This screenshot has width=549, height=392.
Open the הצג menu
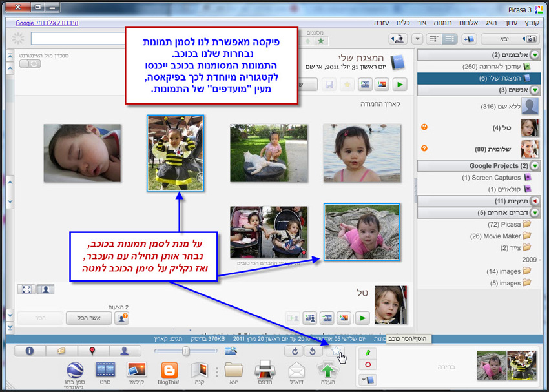[x=491, y=23]
